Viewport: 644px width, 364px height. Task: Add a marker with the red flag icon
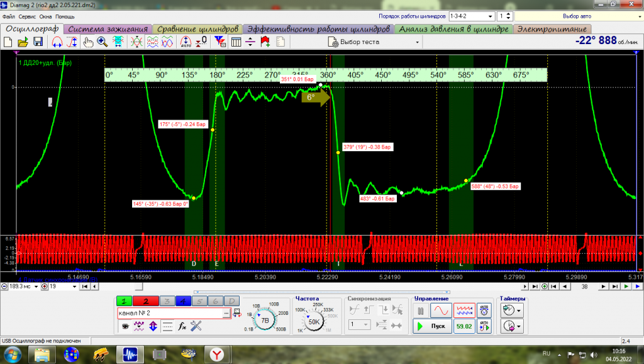[265, 42]
